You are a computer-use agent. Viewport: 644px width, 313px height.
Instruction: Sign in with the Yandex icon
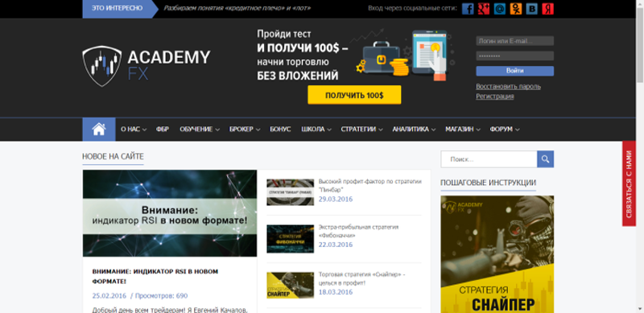548,9
